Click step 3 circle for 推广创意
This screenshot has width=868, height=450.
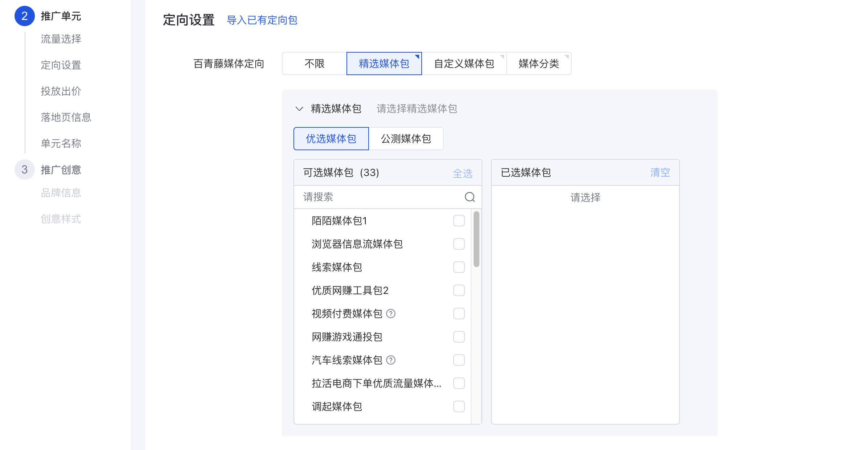pos(24,169)
